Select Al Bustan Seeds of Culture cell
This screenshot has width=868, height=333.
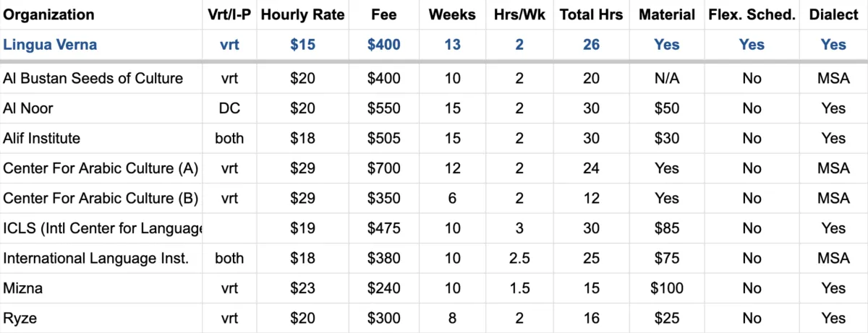click(x=101, y=78)
